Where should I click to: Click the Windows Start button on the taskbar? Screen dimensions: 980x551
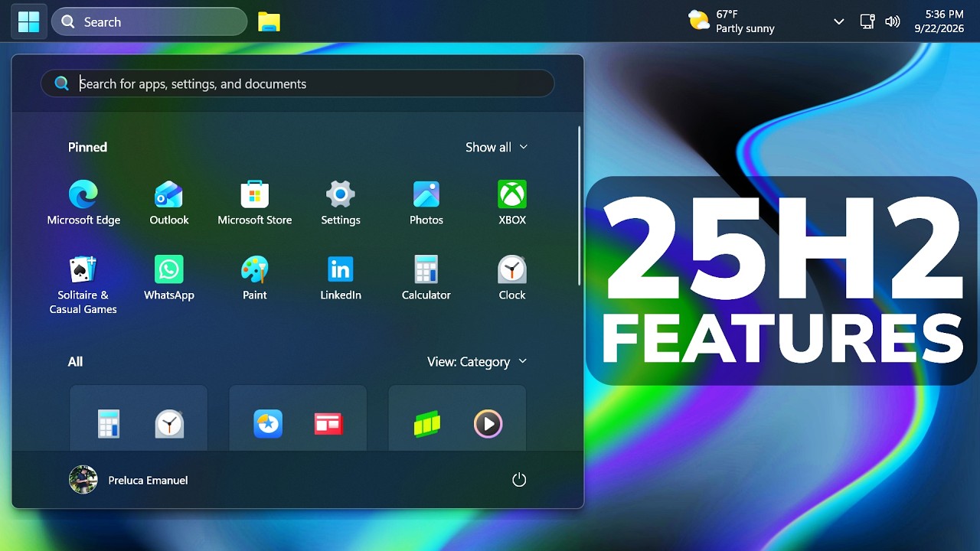pyautogui.click(x=29, y=21)
